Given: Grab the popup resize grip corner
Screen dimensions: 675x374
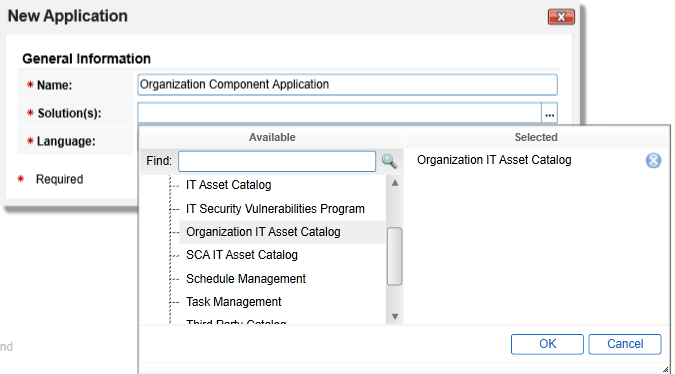Looking at the screenshot, I should [x=666, y=369].
